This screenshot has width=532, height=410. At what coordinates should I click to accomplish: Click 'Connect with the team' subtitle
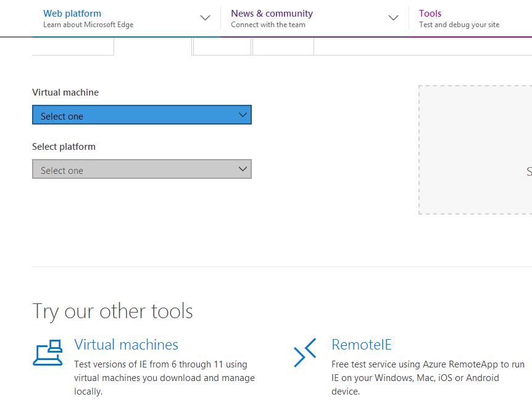coord(268,25)
